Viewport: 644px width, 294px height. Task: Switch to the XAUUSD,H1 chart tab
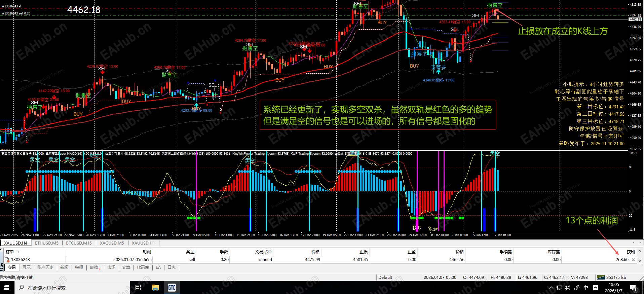click(x=143, y=243)
